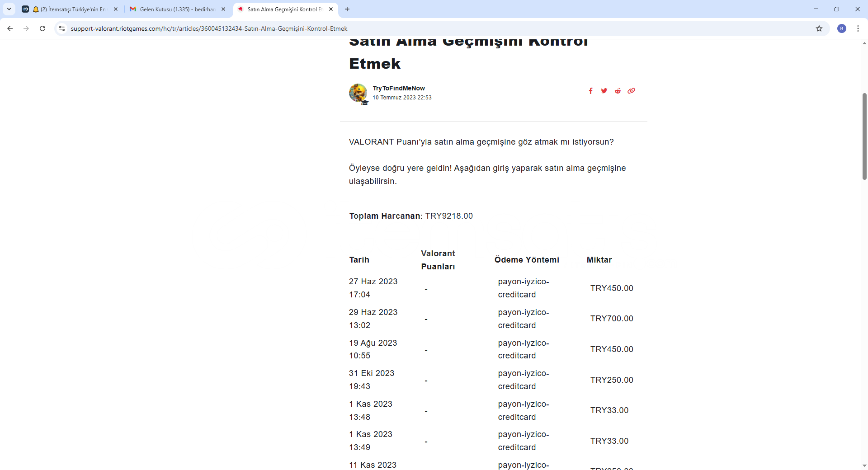The image size is (868, 470).
Task: Select date 19 Ağu 2023 10:55
Action: pyautogui.click(x=373, y=349)
